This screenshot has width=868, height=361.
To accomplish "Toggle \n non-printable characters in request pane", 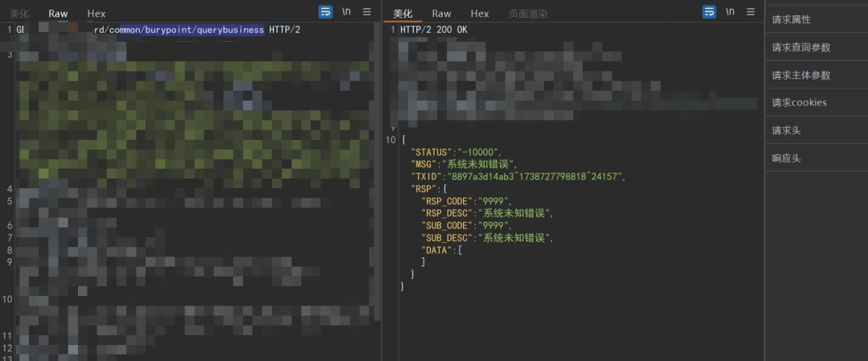I will (x=346, y=11).
